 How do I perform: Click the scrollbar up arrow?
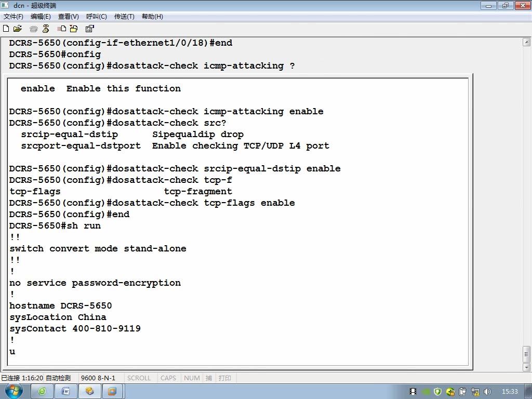tap(526, 43)
